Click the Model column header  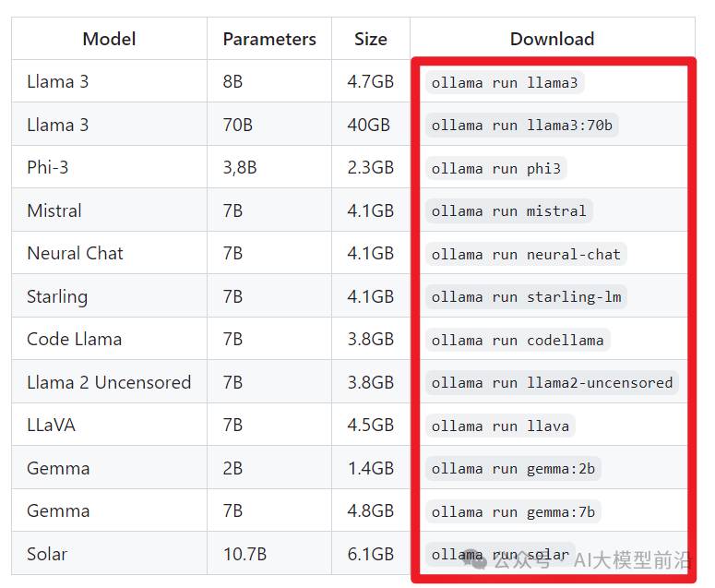(x=110, y=39)
